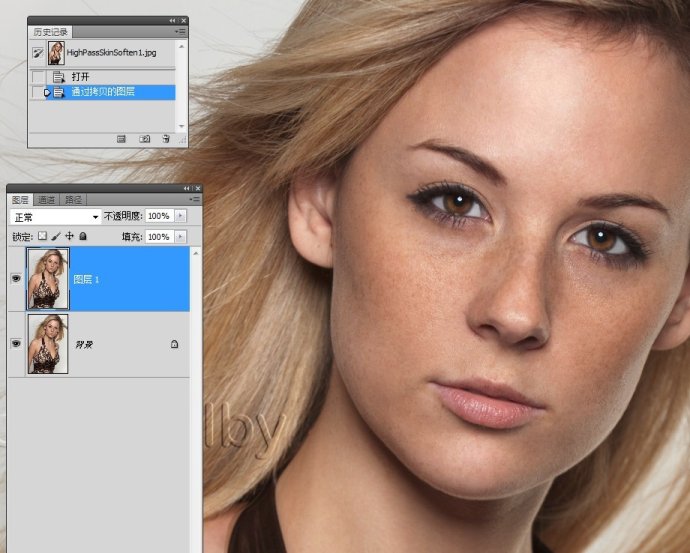690x553 pixels.
Task: Click the state icon beside 打开 in History
Action: pyautogui.click(x=59, y=77)
